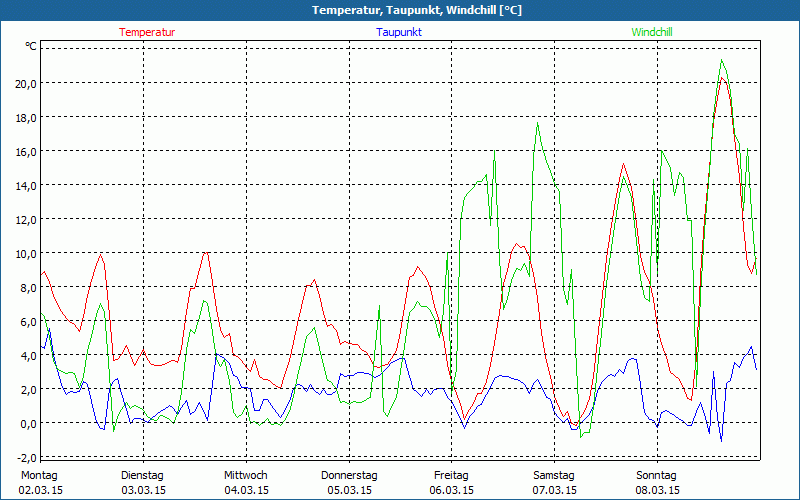
Task: Click the 02.03.15 date label
Action: tap(41, 490)
